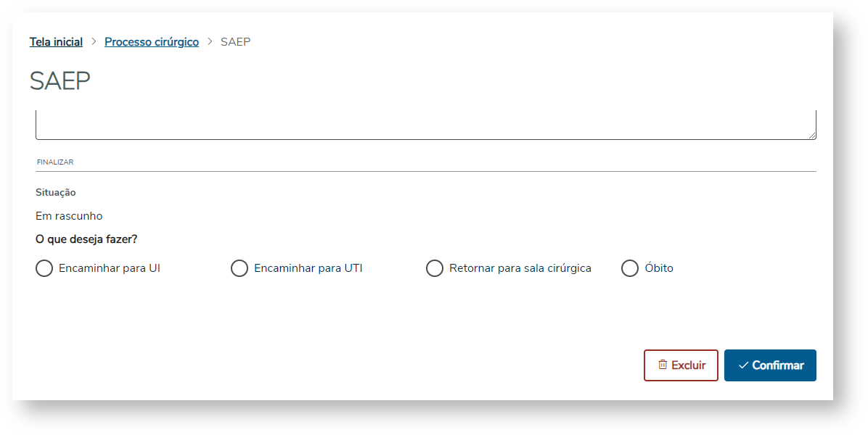Image resolution: width=868 pixels, height=435 pixels.
Task: Click the chevron after Tela inicial
Action: coord(94,42)
